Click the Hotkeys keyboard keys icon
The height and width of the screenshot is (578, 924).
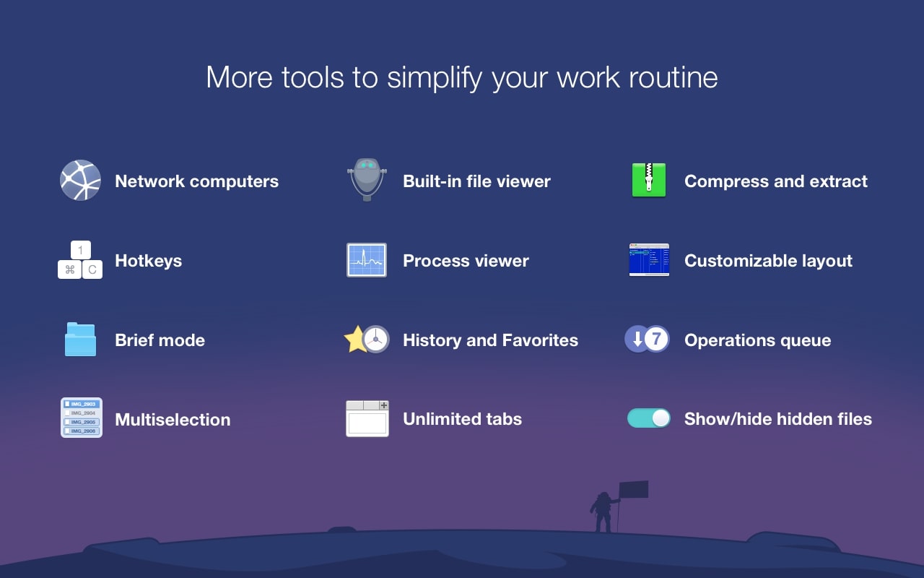click(x=81, y=260)
